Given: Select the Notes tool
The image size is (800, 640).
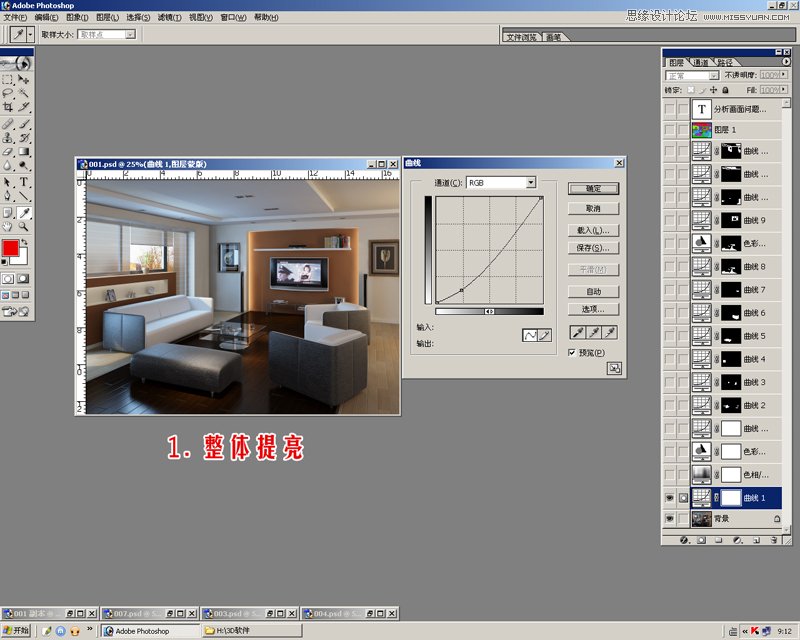Looking at the screenshot, I should coord(8,212).
